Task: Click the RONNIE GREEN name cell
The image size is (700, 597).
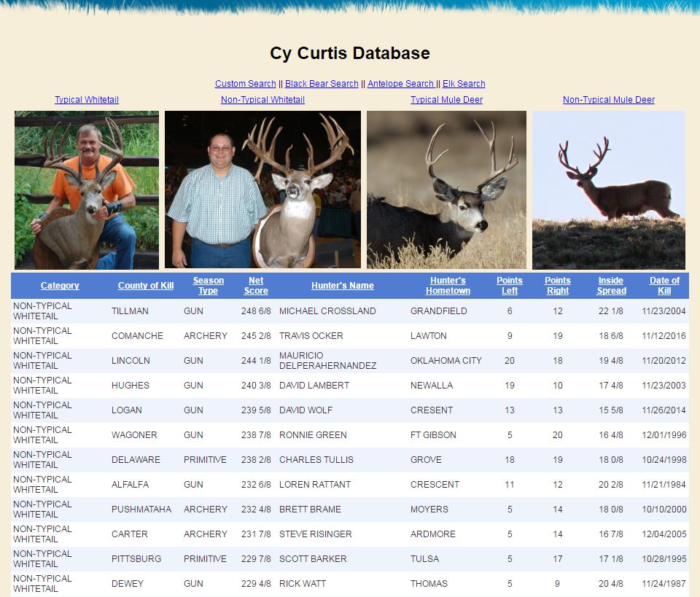Action: coord(313,434)
